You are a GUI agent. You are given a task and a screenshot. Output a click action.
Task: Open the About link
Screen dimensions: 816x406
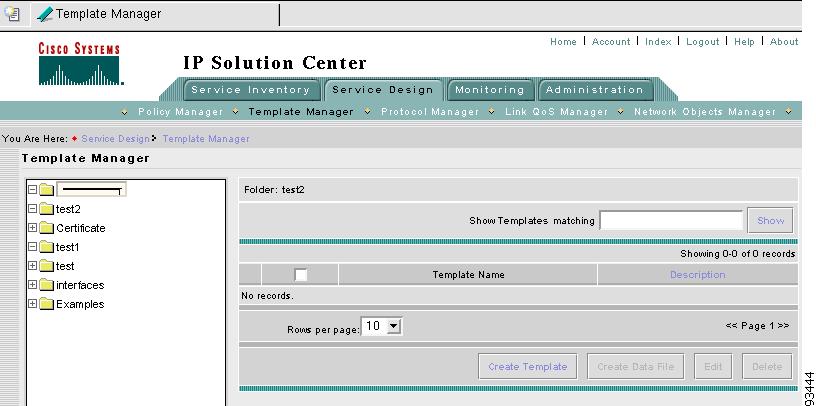click(784, 42)
